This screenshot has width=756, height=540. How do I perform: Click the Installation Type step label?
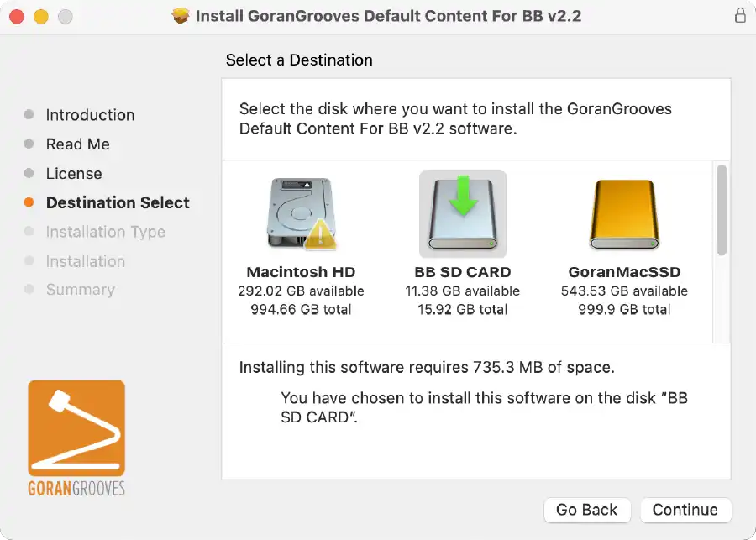106,232
